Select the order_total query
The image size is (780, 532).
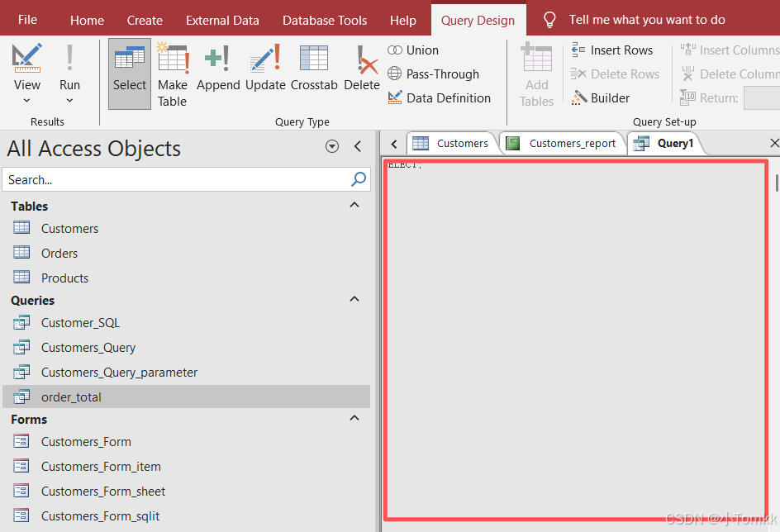(x=187, y=397)
